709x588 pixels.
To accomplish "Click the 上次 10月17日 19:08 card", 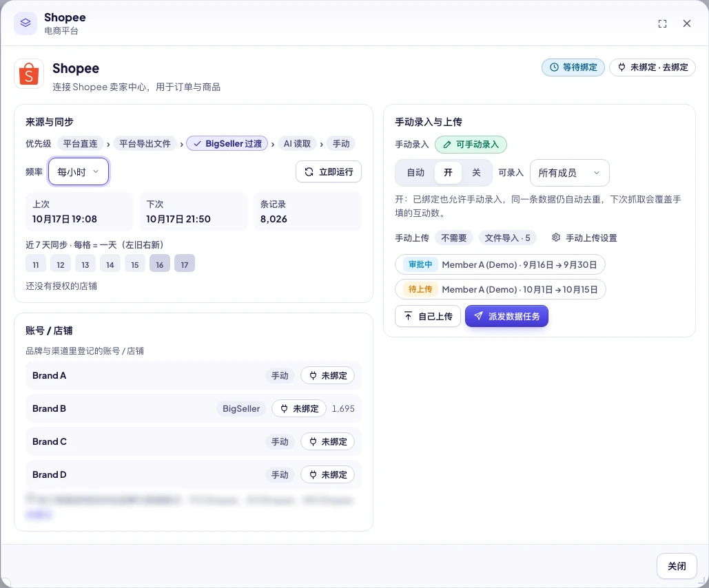I will (79, 211).
